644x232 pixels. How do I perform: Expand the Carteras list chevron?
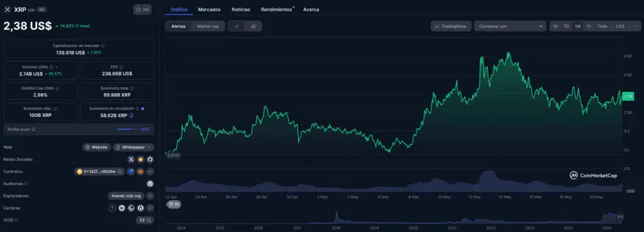pyautogui.click(x=150, y=208)
